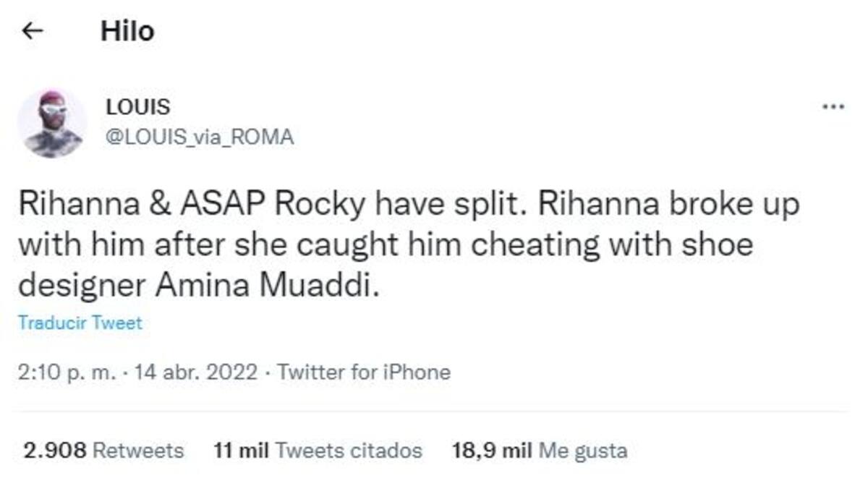Open the three-dot more options menu

(833, 108)
